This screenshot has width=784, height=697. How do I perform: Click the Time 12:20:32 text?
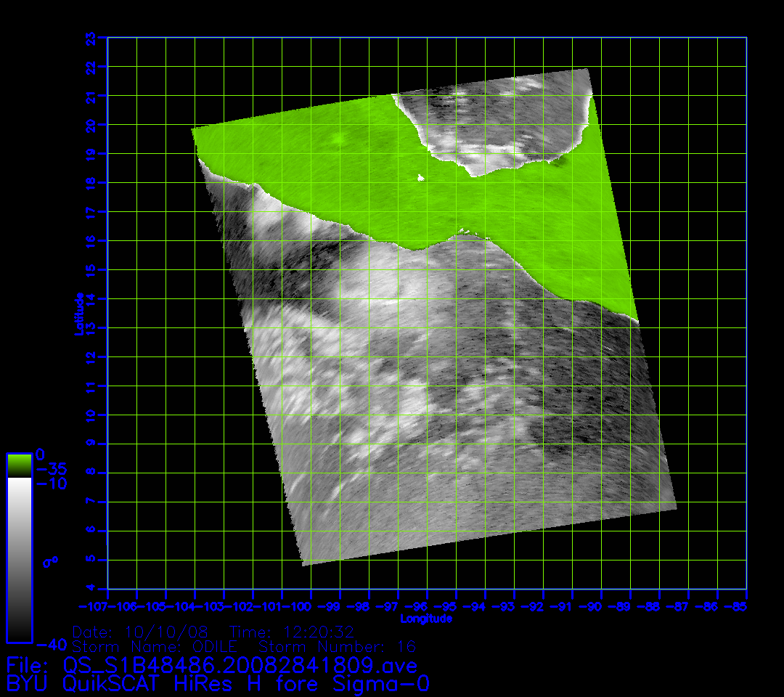tap(291, 632)
